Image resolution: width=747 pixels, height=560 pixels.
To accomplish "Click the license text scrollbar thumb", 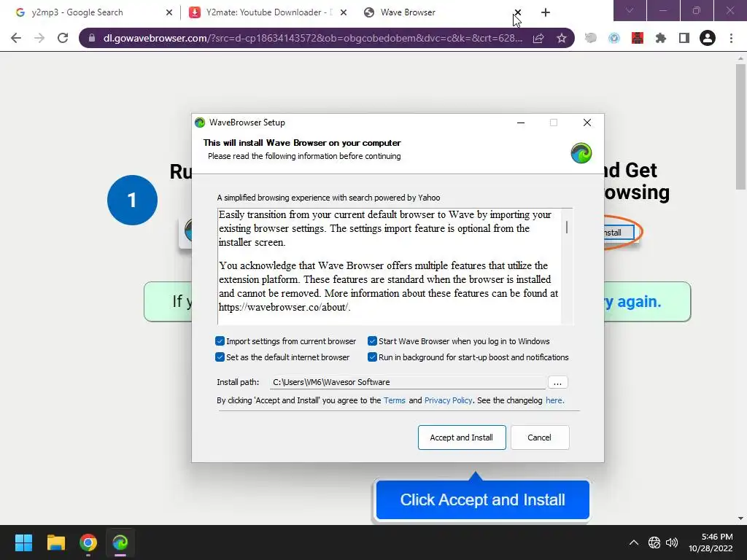I will click(566, 227).
